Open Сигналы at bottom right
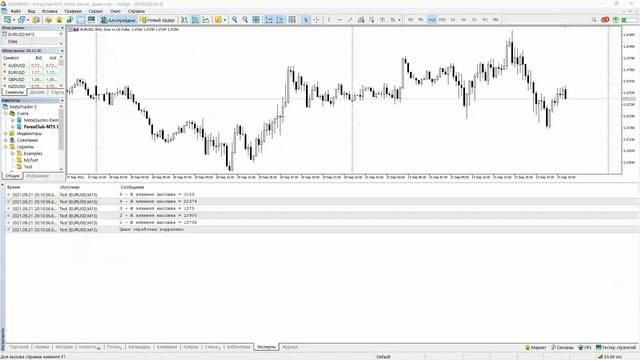640x360 pixels. coord(562,347)
